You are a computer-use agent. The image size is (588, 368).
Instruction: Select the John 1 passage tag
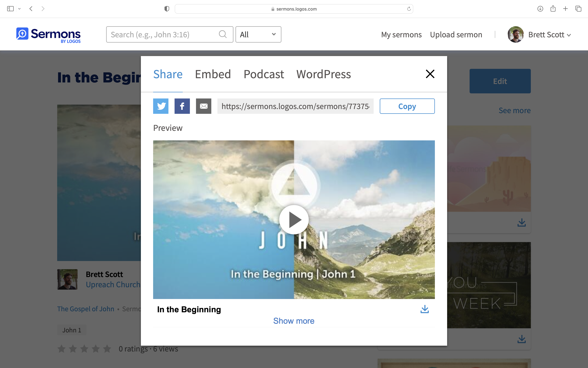(72, 330)
